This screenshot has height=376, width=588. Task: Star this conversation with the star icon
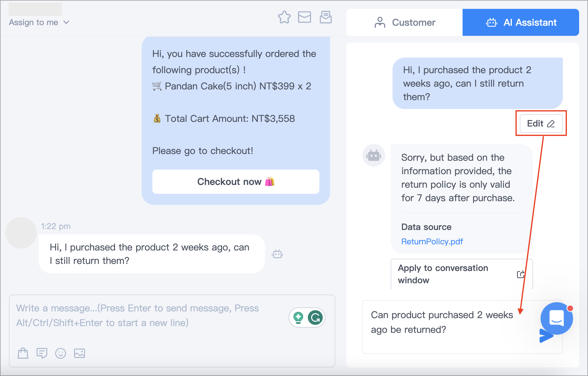pyautogui.click(x=284, y=17)
